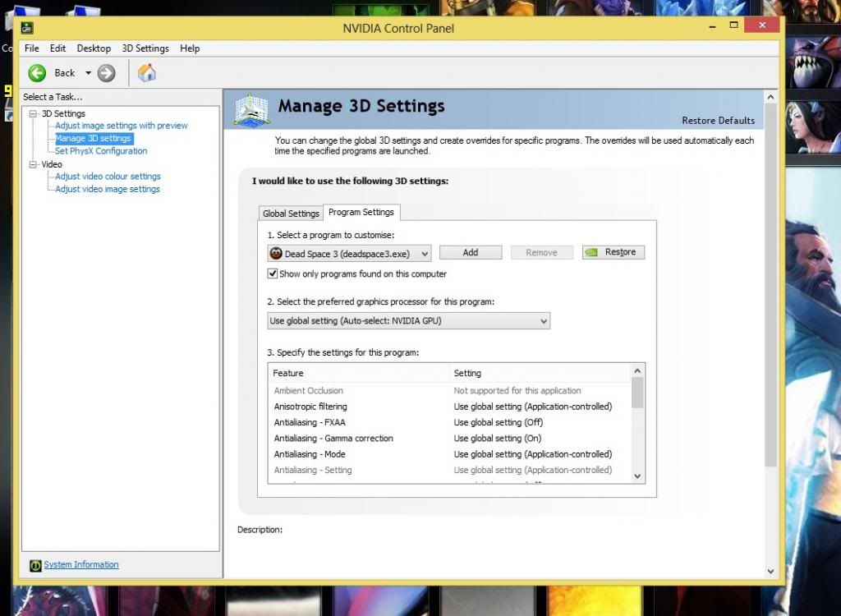Open the program selection dropdown
The image size is (841, 616).
point(424,254)
